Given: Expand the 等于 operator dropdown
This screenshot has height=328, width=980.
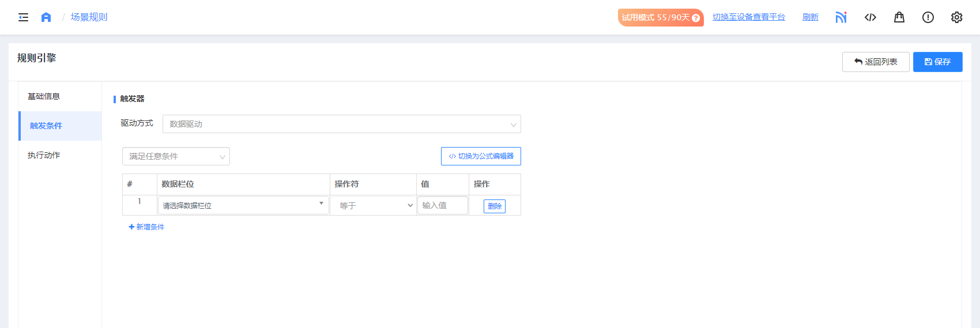Looking at the screenshot, I should coord(374,205).
